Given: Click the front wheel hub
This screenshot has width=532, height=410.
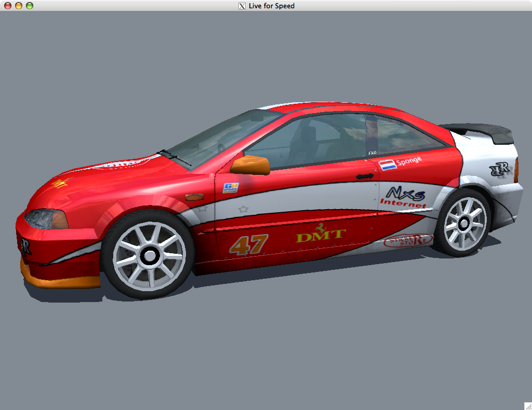Looking at the screenshot, I should (149, 255).
